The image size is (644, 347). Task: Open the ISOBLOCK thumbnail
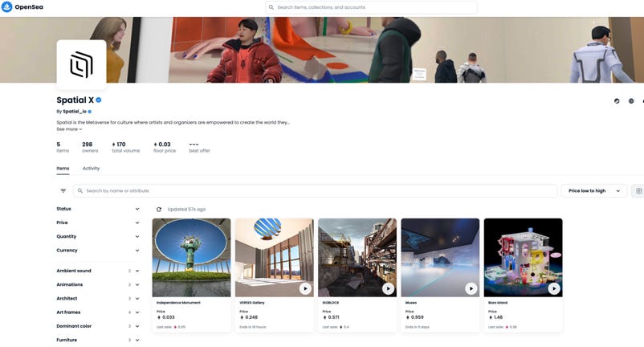tap(357, 258)
